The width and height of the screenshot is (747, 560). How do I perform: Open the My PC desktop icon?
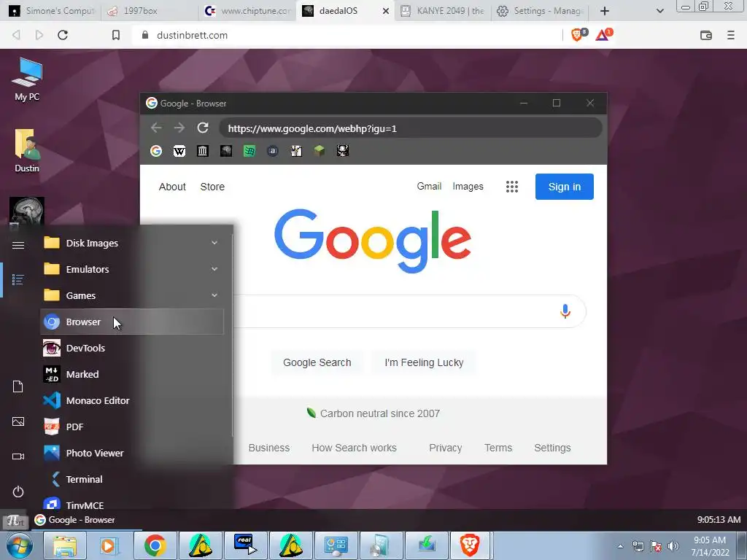27,79
